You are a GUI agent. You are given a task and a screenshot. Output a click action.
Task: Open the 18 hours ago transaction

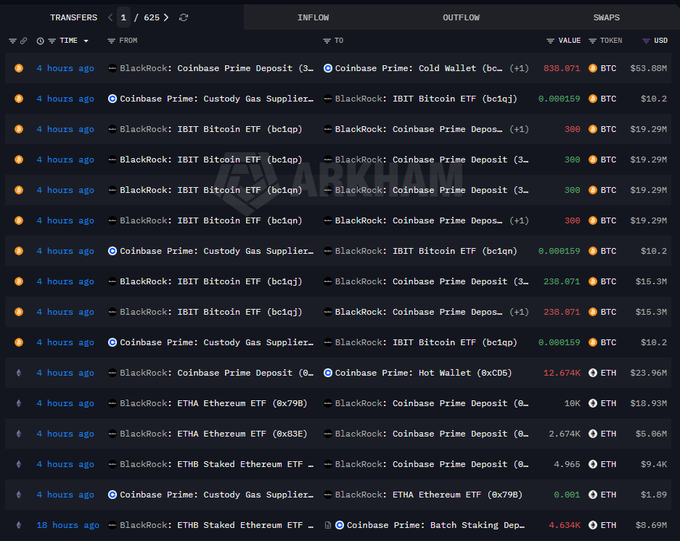click(68, 525)
